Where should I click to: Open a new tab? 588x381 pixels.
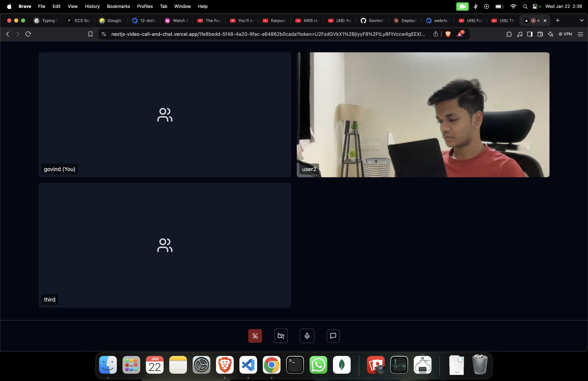[558, 20]
